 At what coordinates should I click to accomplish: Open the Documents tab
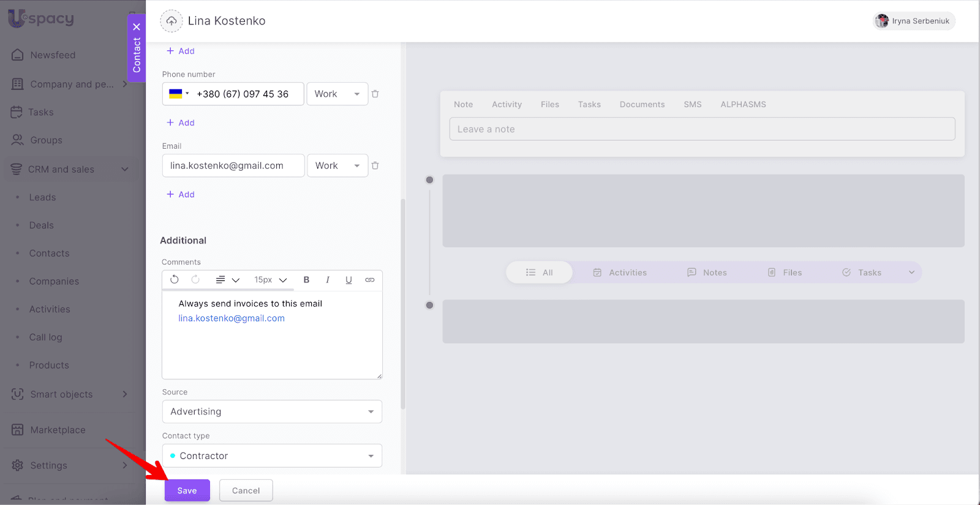[642, 105]
